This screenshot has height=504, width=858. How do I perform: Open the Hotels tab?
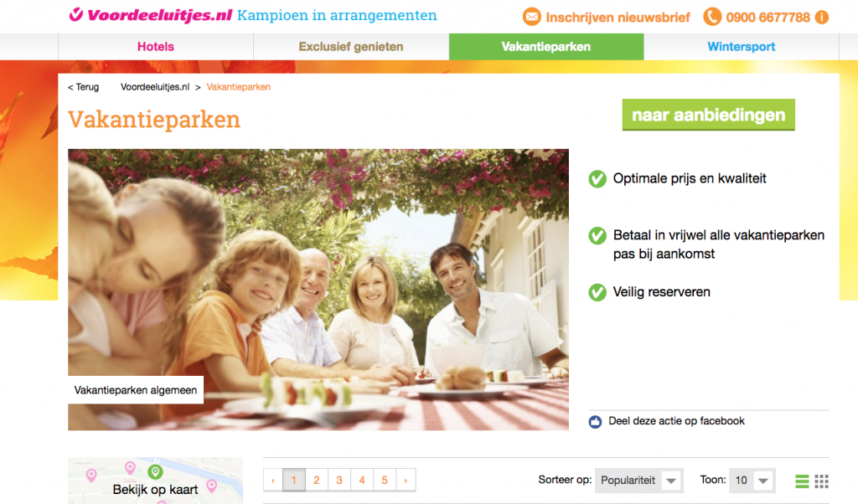(x=156, y=46)
